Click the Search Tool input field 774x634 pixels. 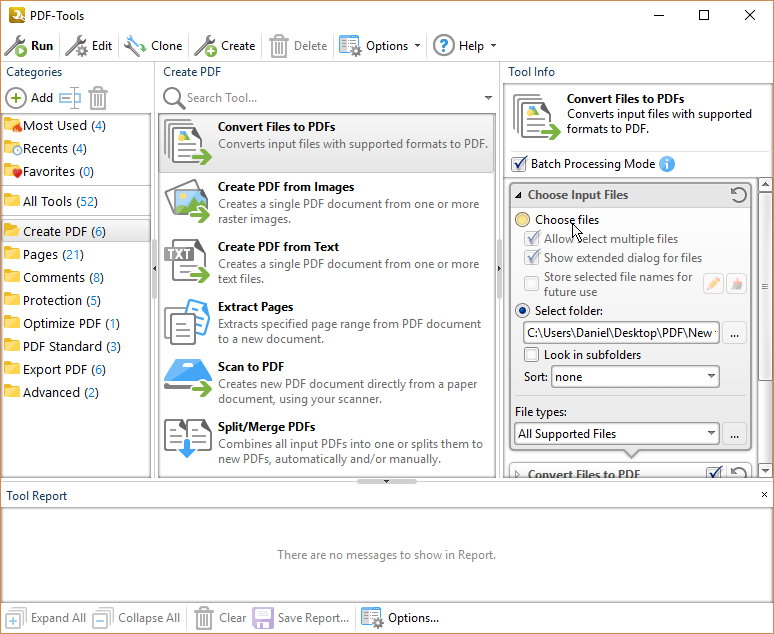[x=331, y=98]
